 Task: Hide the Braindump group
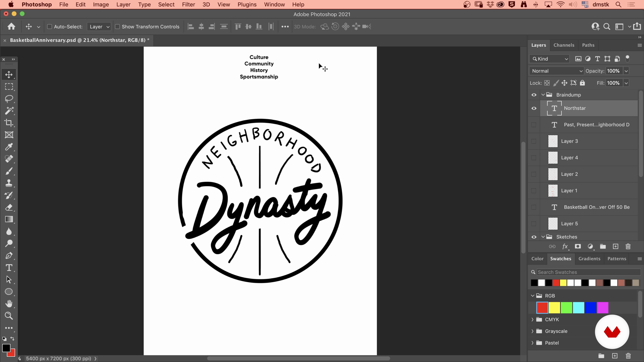[x=534, y=95]
